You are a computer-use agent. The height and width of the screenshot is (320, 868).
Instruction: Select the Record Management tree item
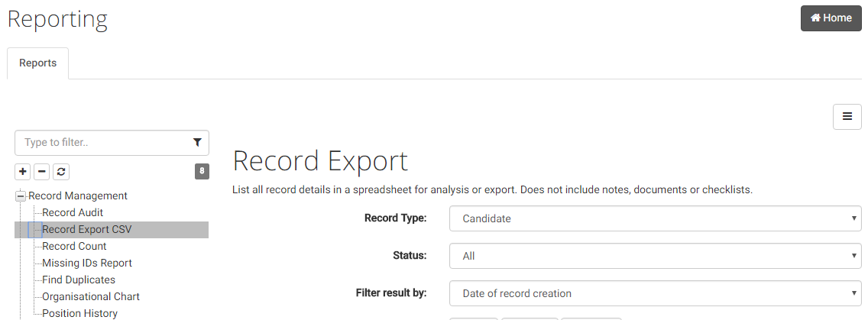(78, 196)
